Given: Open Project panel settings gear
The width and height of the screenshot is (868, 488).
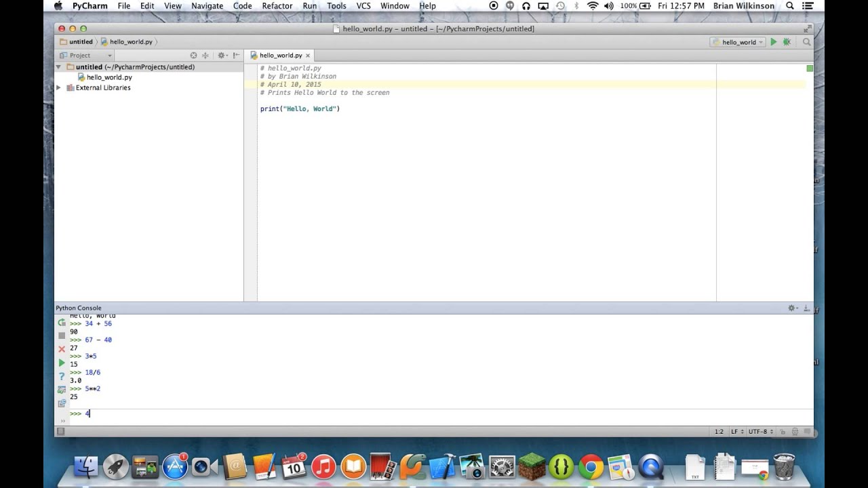Looking at the screenshot, I should (222, 56).
